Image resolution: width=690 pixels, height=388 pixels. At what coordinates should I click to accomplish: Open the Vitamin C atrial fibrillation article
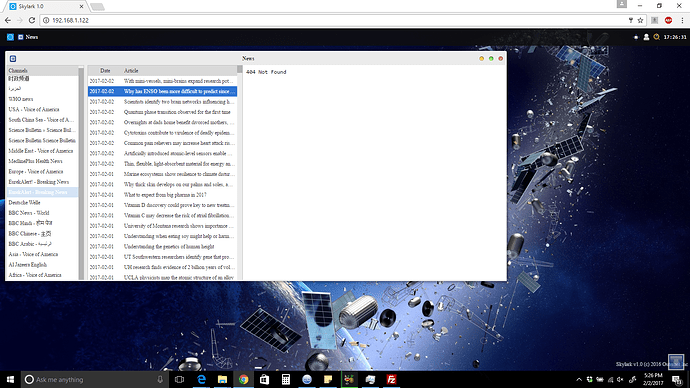(162, 216)
